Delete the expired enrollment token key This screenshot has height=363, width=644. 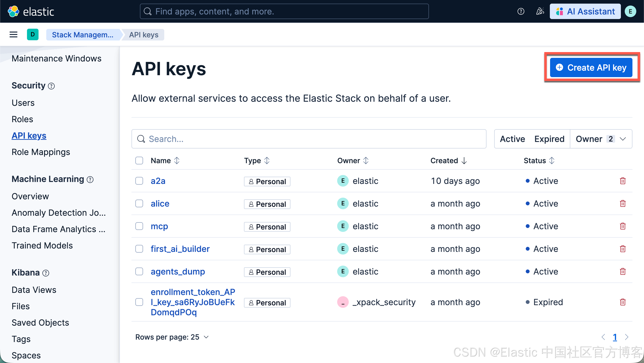point(623,302)
